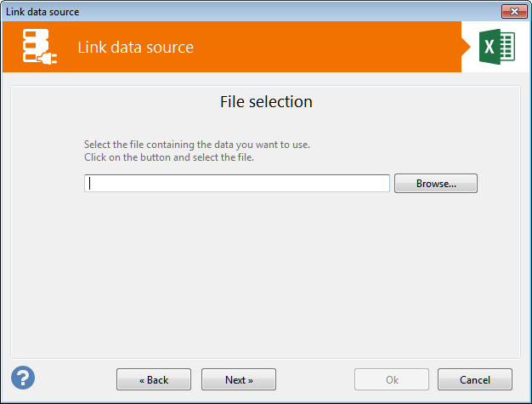
Task: Click the green Excel icon
Action: [x=499, y=47]
